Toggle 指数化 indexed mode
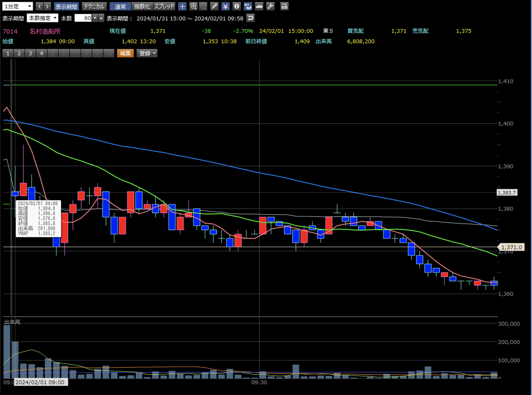Image resolution: width=532 pixels, height=395 pixels. pos(142,6)
